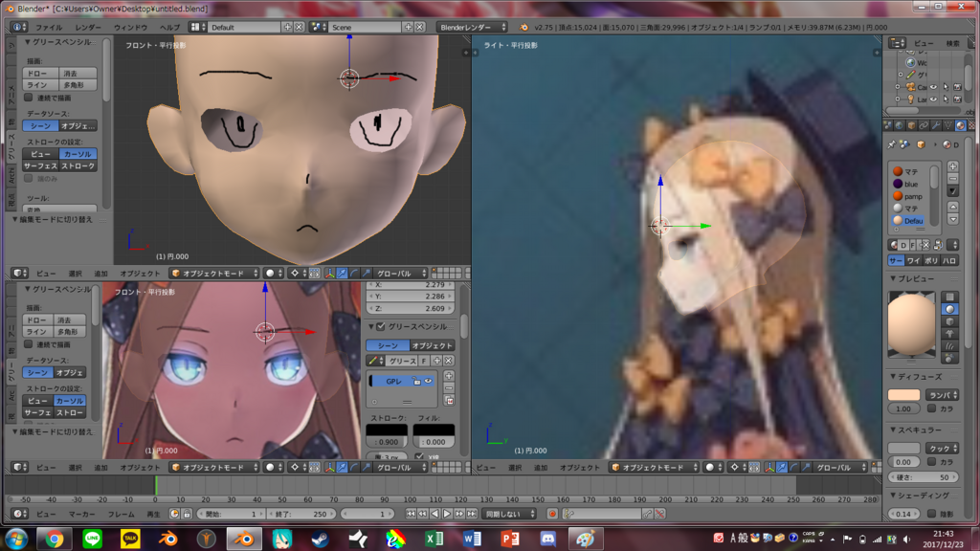This screenshot has height=551, width=980.
Task: Toggle the Camera visibility eye in Outliner
Action: click(933, 87)
